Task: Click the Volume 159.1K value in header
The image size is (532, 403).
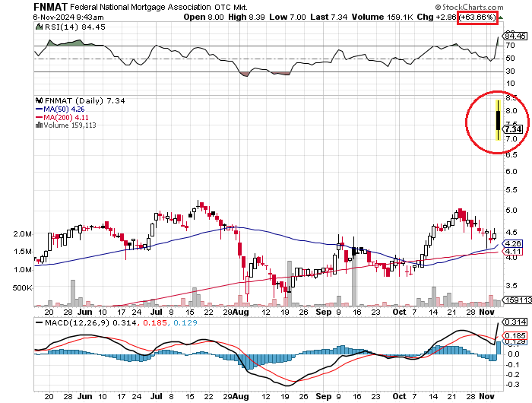Action: [x=382, y=17]
